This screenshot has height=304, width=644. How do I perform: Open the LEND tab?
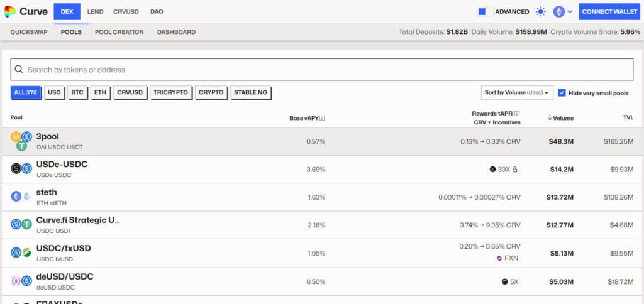(96, 11)
